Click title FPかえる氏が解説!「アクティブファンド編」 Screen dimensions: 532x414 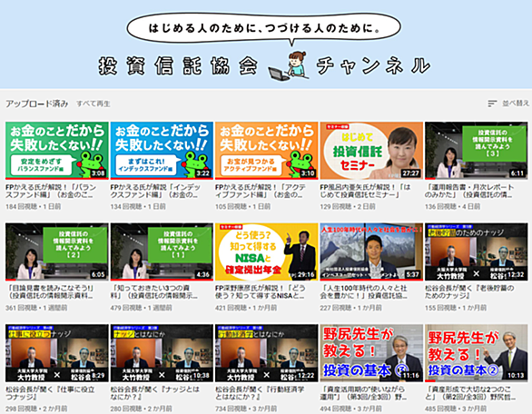click(261, 191)
